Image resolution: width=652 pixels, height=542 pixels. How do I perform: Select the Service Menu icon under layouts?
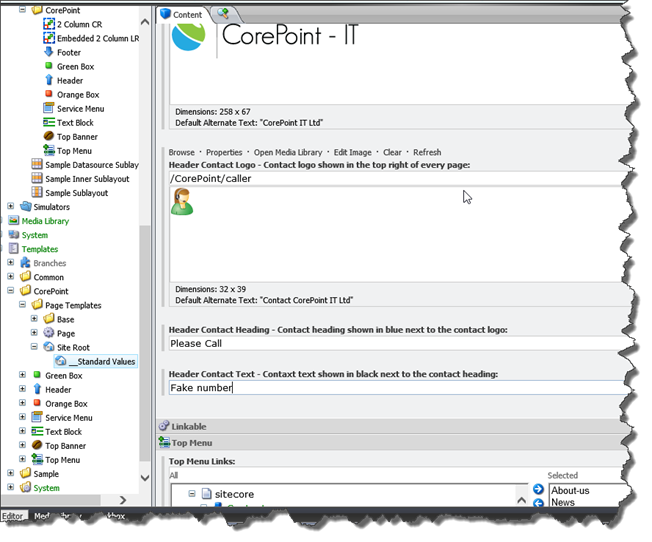49,108
